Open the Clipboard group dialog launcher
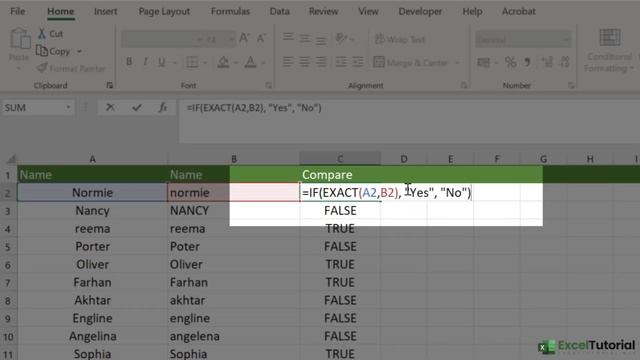Viewport: 640px width, 360px height. [109, 85]
